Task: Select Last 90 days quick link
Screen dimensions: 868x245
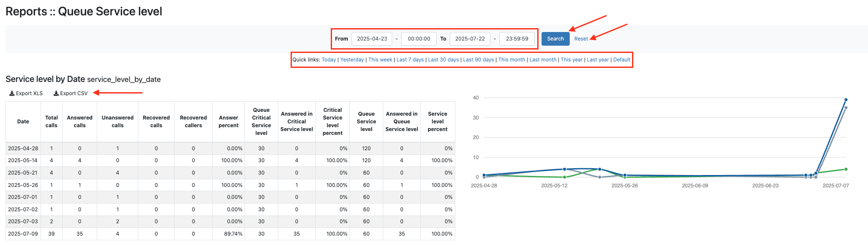Action: tap(478, 60)
